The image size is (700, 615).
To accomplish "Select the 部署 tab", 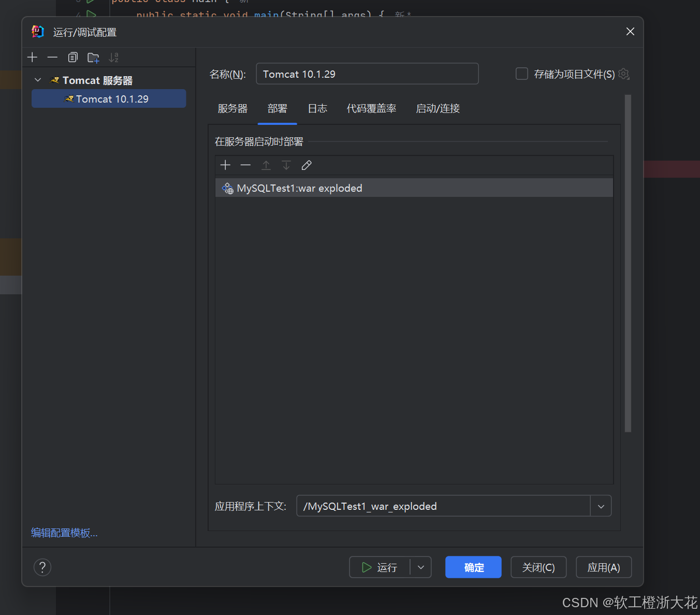I will click(x=278, y=108).
